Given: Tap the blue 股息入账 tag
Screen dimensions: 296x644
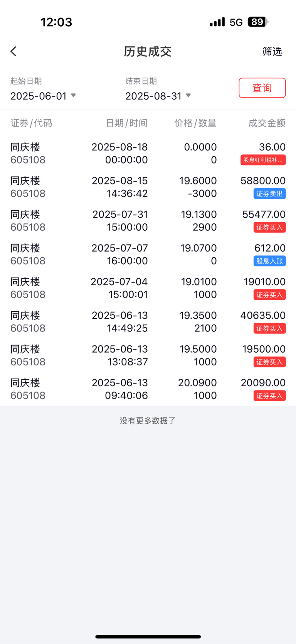Looking at the screenshot, I should (269, 261).
